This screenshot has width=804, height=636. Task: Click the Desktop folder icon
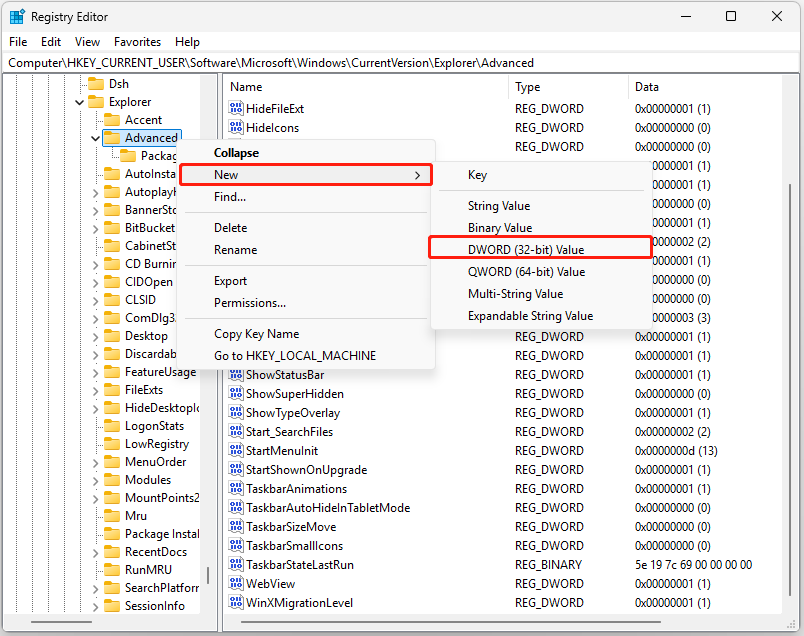tap(112, 336)
